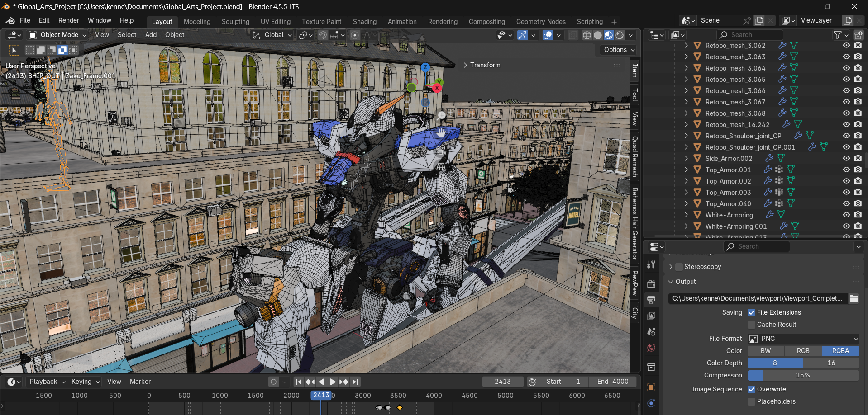Image resolution: width=868 pixels, height=415 pixels.
Task: Open the Geometry Nodes workspace tab
Action: 541,22
